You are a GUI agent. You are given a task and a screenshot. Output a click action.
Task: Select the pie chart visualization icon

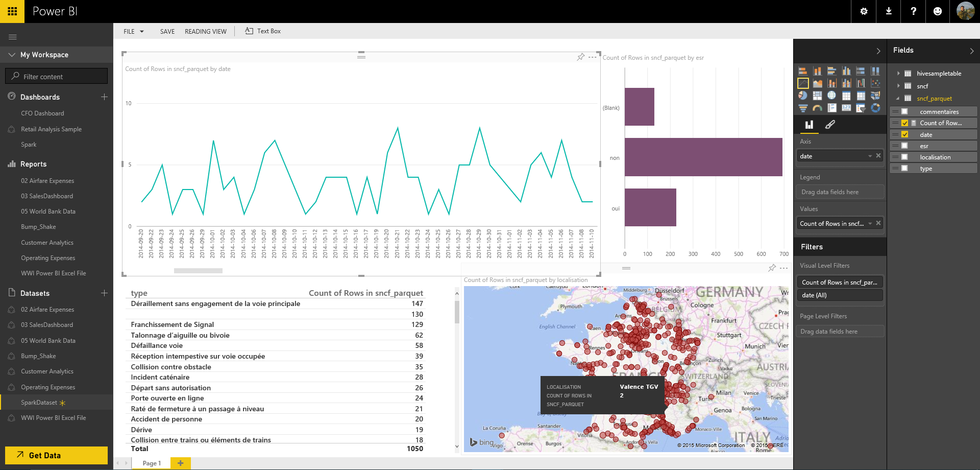(x=803, y=96)
